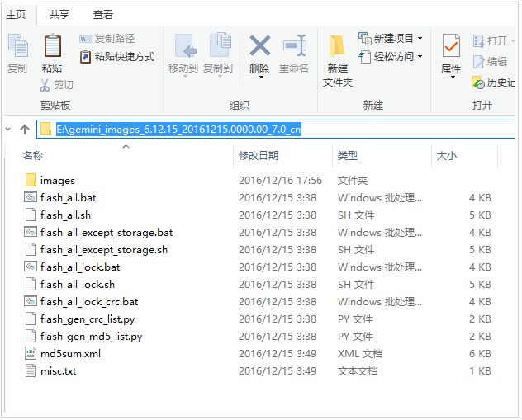Open the recent locations chevron dropdown
Image resolution: width=522 pixels, height=420 pixels.
pyautogui.click(x=8, y=129)
